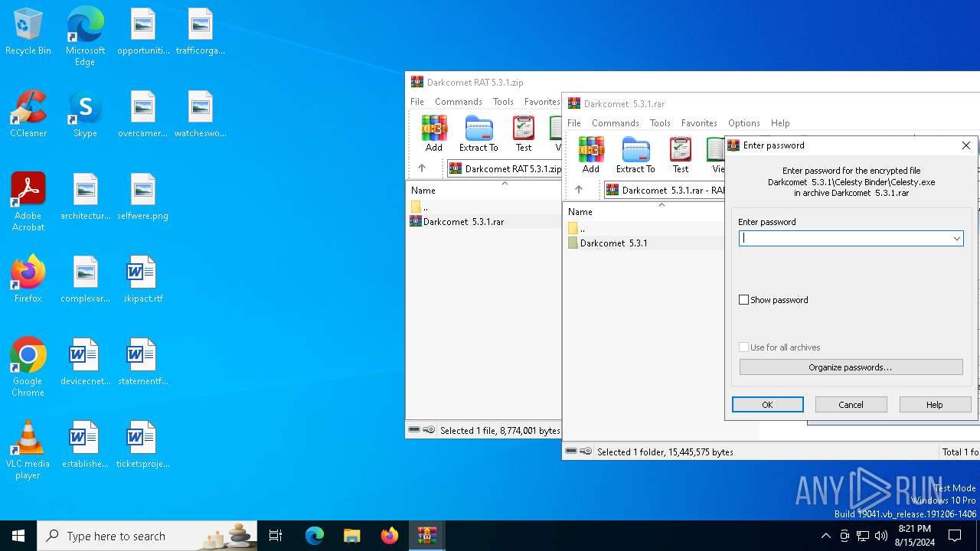Open File menu in Darkcomet 5.3.1.rar window

573,123
